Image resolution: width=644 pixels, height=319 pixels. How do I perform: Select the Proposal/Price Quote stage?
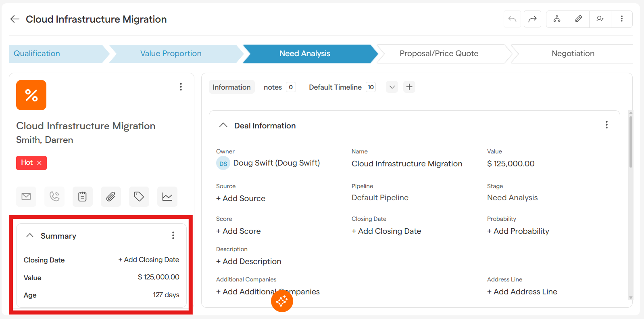click(x=439, y=54)
